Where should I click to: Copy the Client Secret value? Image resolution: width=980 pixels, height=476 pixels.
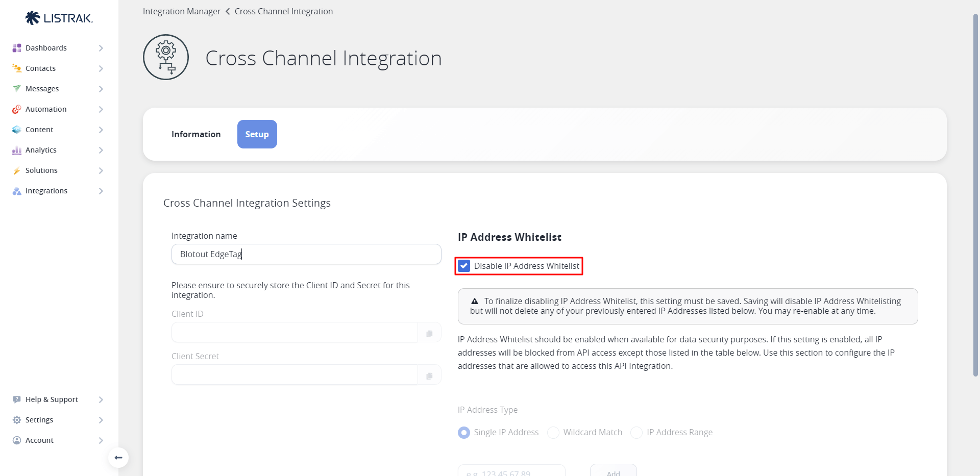429,375
